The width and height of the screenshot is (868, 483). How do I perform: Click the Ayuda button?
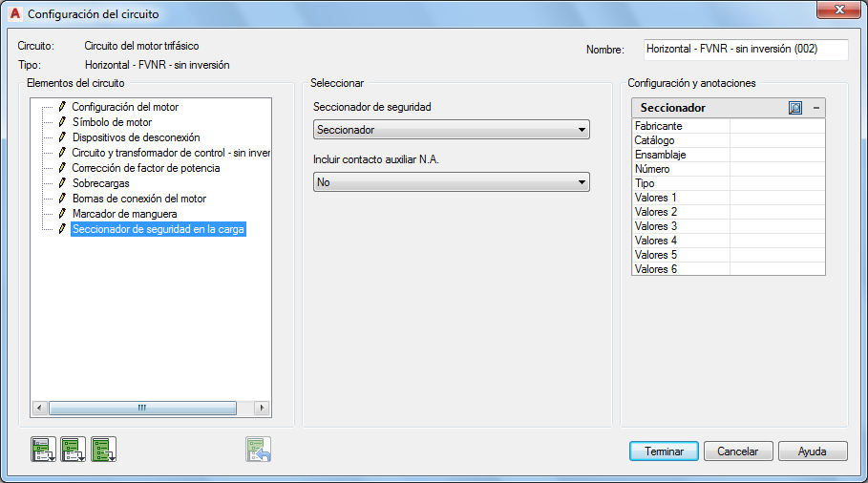813,451
